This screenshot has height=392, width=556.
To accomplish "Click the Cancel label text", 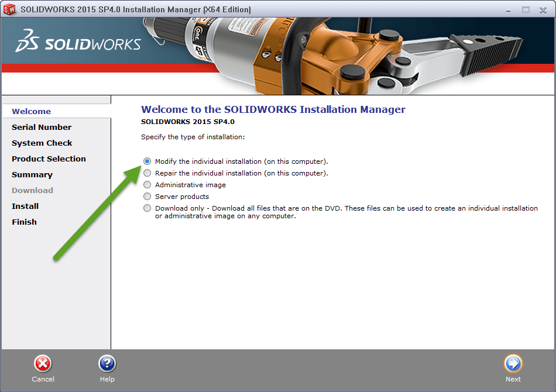I will point(43,379).
